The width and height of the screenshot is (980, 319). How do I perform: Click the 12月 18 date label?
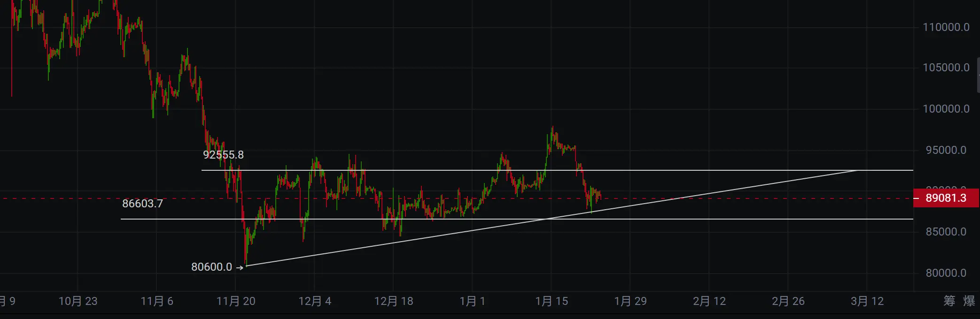pos(394,301)
